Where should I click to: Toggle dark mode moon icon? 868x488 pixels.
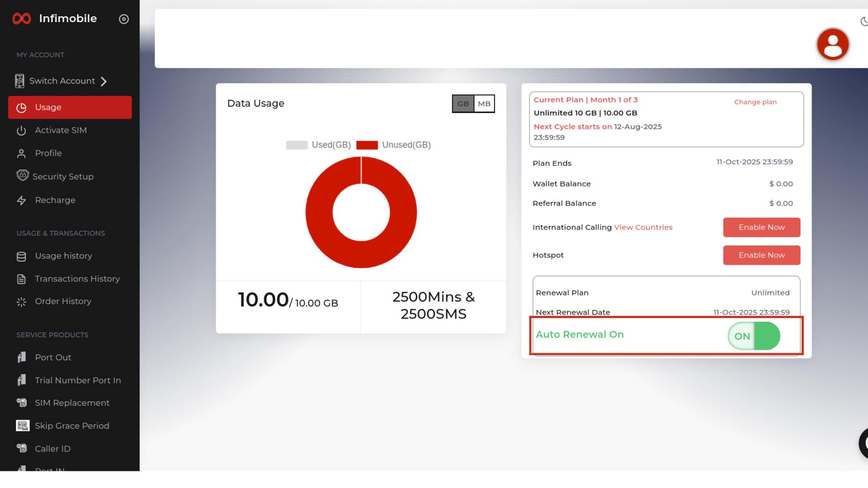[864, 21]
